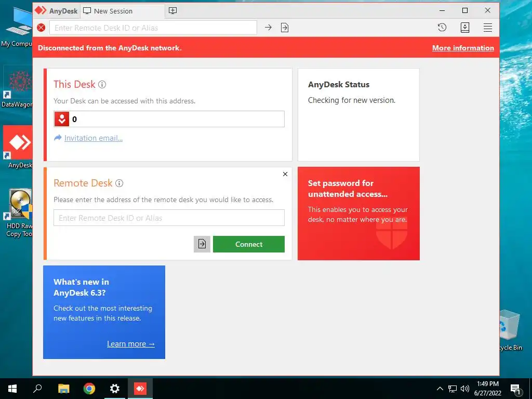Open File Explorer from taskbar
532x399 pixels.
[x=63, y=389]
